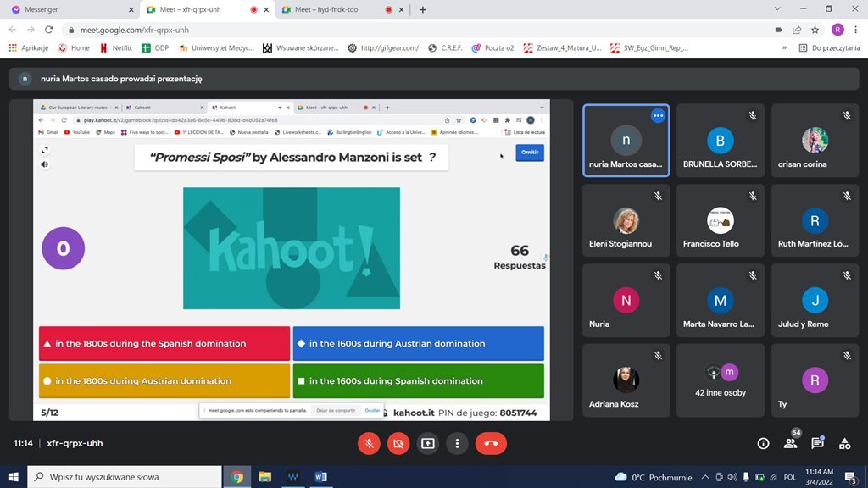The image size is (868, 488).
Task: Open Chrome profile avatar R
Action: [837, 30]
